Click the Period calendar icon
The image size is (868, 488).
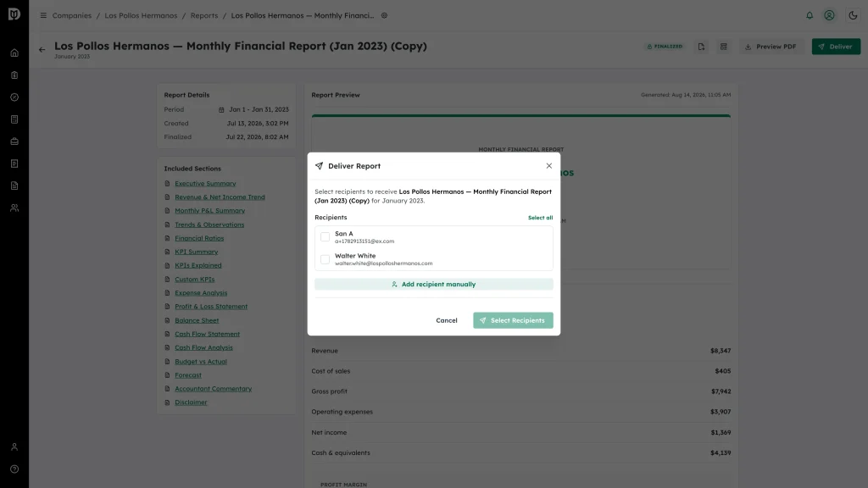221,109
